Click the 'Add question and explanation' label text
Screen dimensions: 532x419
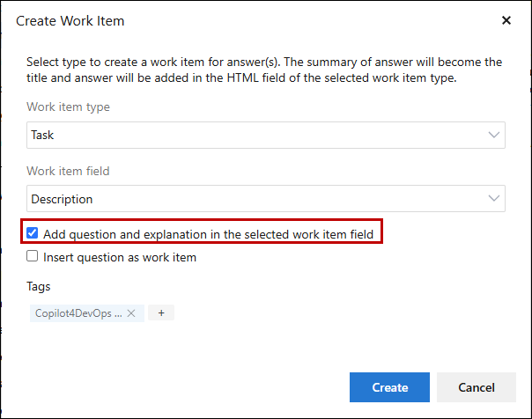[209, 234]
